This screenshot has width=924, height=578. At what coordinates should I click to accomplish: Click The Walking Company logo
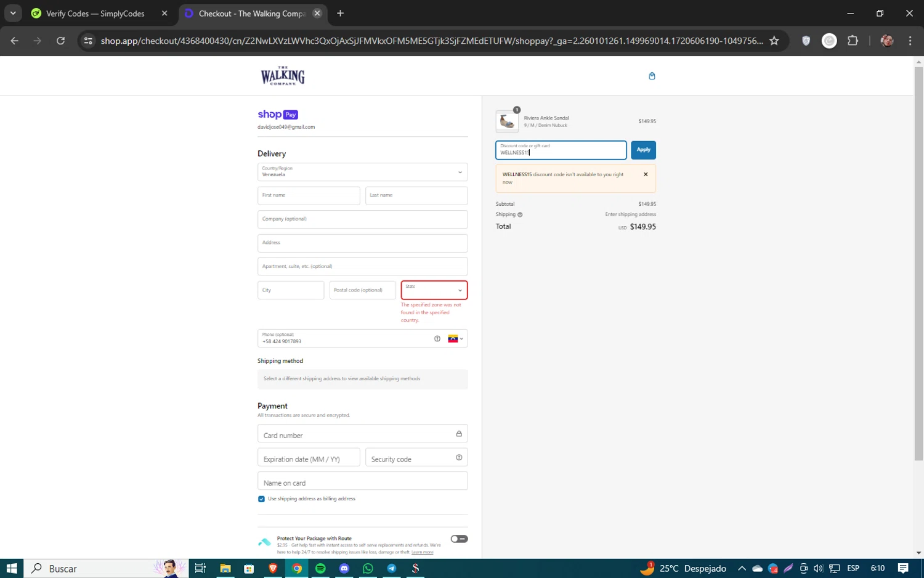[x=283, y=76]
